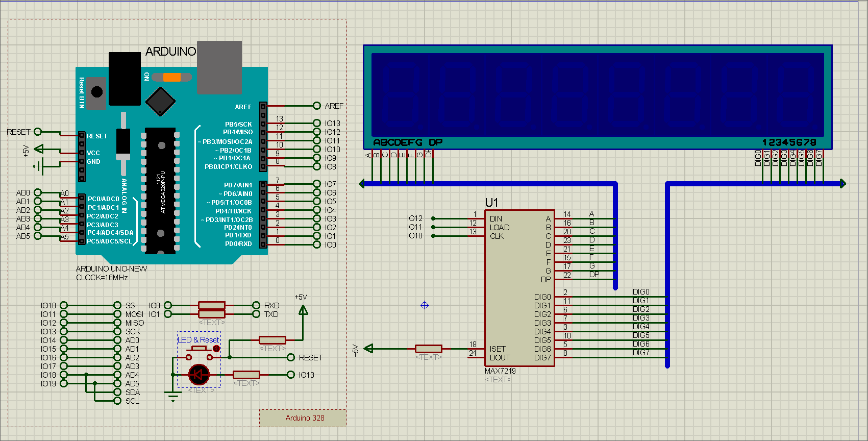Select the Arduino 328 label box
This screenshot has width=868, height=441.
pyautogui.click(x=303, y=418)
